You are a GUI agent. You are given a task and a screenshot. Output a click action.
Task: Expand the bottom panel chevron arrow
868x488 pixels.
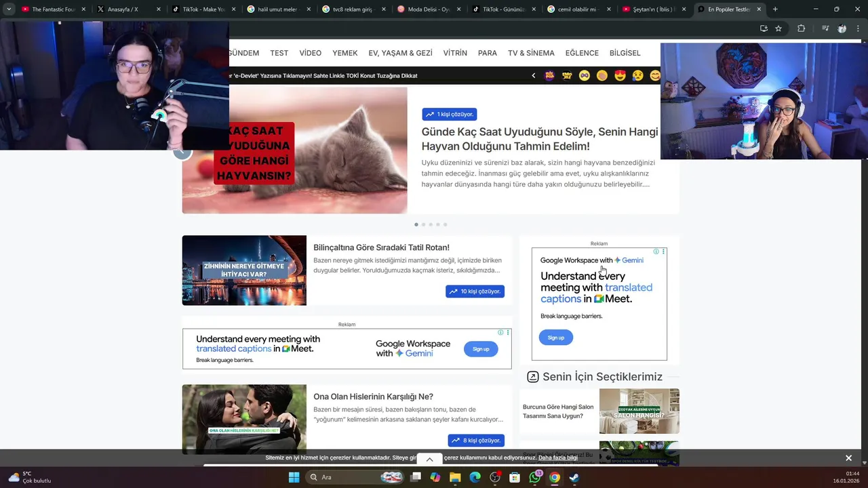(x=429, y=460)
